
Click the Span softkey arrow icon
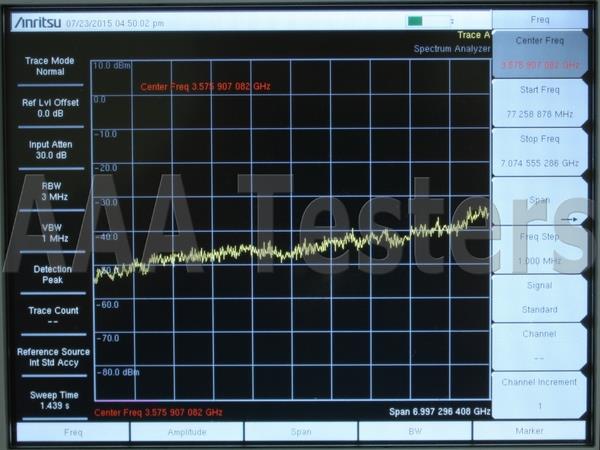click(x=569, y=219)
